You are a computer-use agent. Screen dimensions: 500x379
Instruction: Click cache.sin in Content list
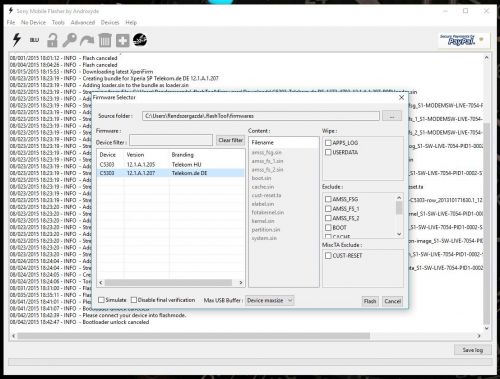[263, 187]
